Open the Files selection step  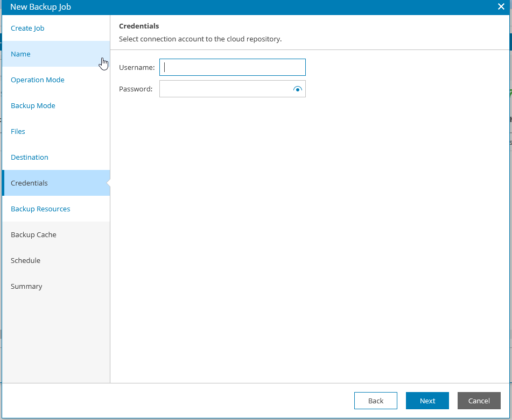[x=18, y=131]
